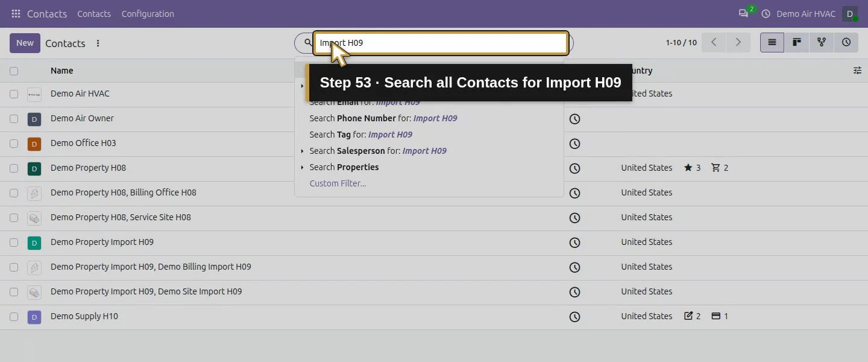Open Contacts actions kebab menu
The height and width of the screenshot is (362, 868).
(98, 43)
